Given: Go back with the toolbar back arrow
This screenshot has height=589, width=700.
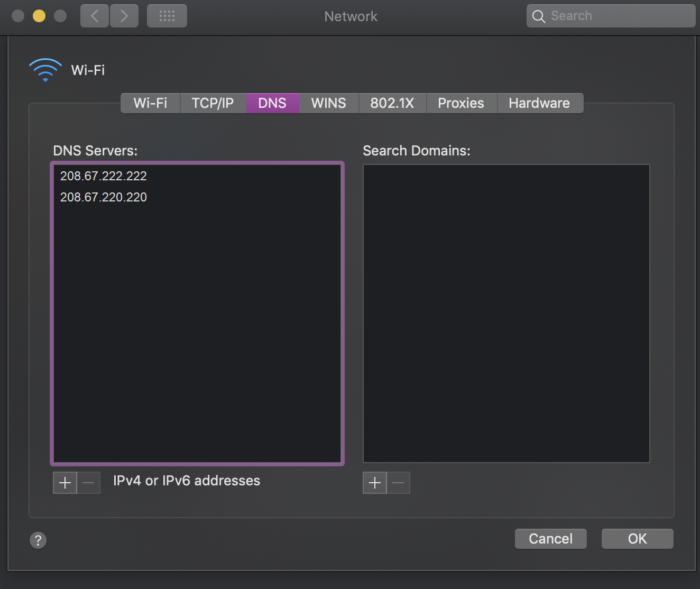Looking at the screenshot, I should [95, 16].
